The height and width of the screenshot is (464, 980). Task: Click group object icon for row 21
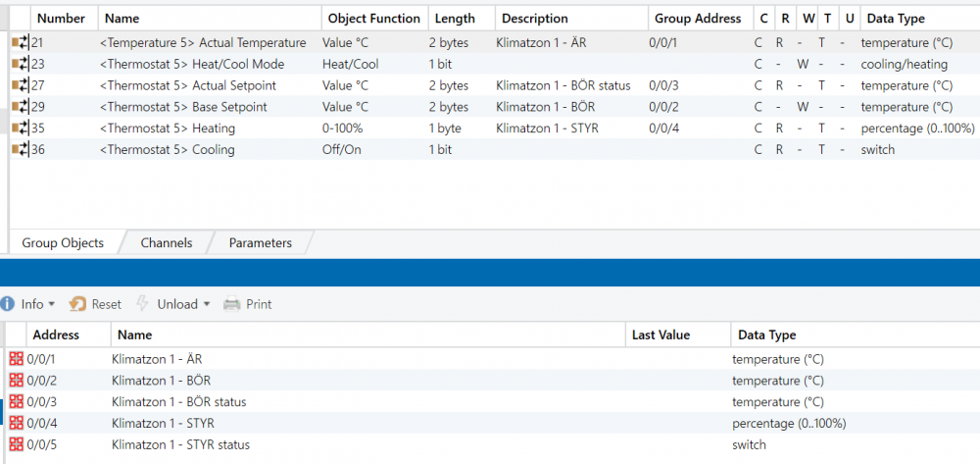click(x=20, y=43)
